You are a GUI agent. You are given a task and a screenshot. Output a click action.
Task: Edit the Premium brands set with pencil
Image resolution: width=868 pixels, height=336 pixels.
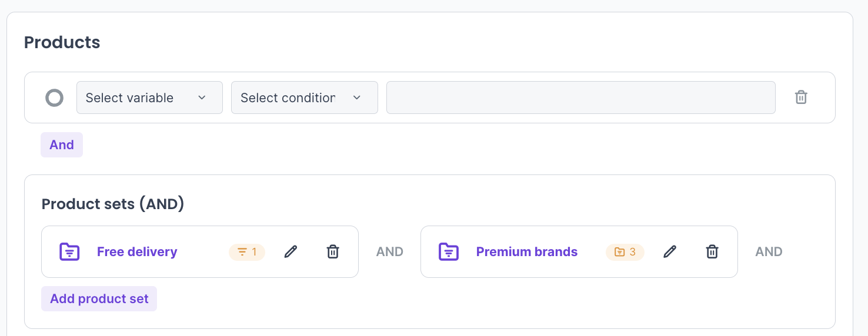[x=670, y=252]
